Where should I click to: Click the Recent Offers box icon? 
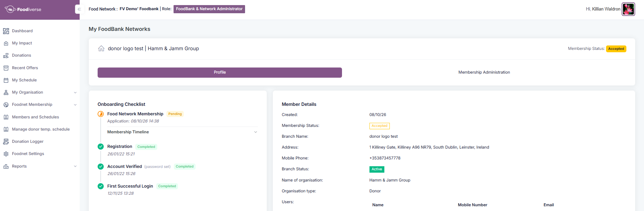[6, 68]
